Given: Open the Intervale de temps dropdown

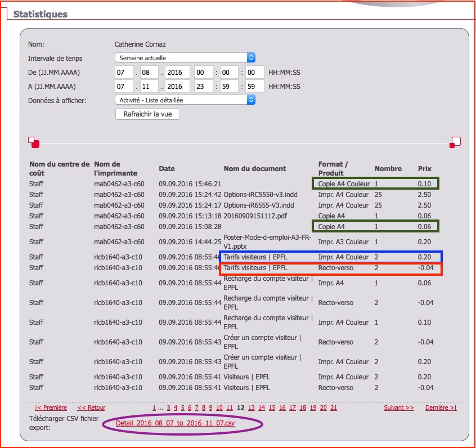Looking at the screenshot, I should 185,58.
